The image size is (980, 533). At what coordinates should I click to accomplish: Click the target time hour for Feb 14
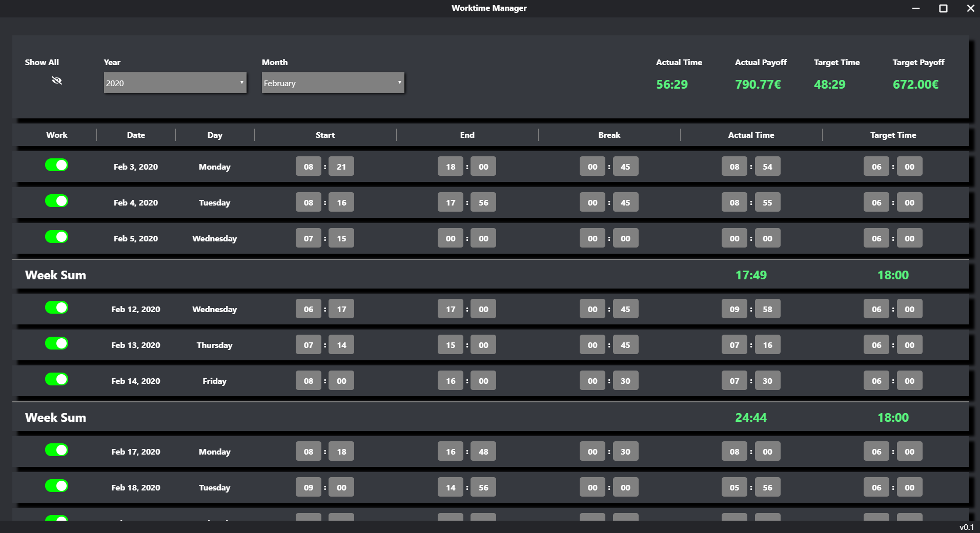coord(876,381)
